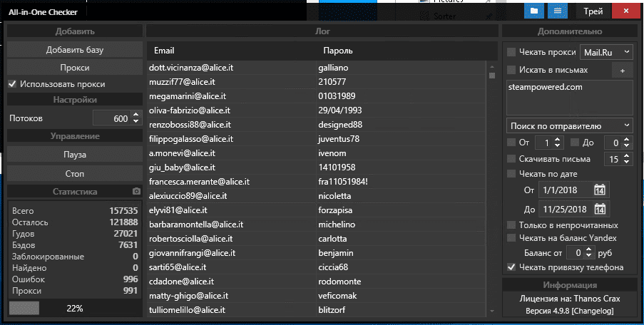The width and height of the screenshot is (644, 325).
Task: Minimize app with Трей button
Action: (x=593, y=11)
